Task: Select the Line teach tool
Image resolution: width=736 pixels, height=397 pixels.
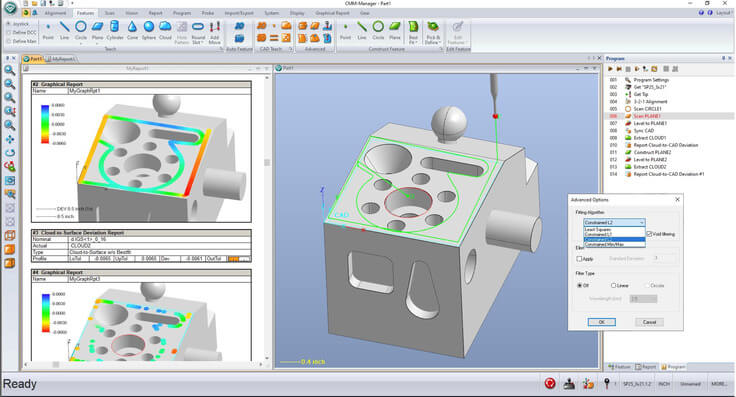Action: tap(64, 31)
